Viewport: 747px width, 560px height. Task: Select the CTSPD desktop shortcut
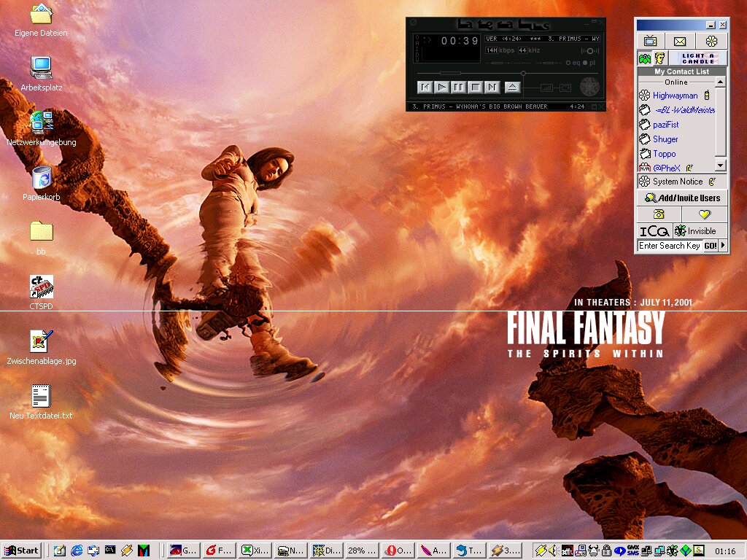(x=41, y=293)
